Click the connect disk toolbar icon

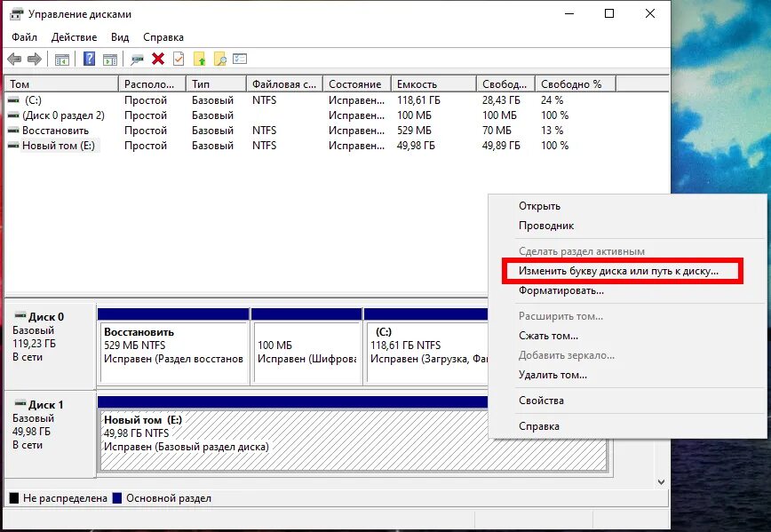tap(137, 60)
